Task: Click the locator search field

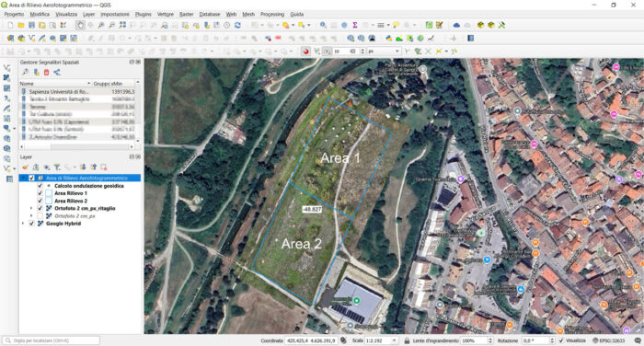Action: [52, 340]
